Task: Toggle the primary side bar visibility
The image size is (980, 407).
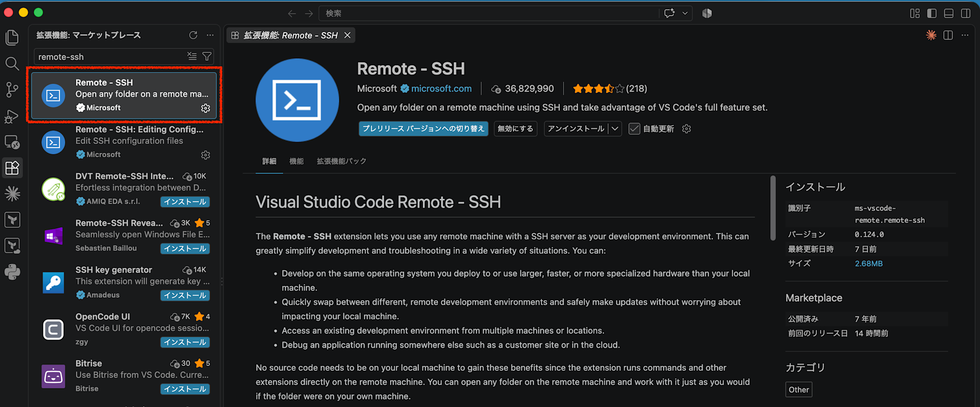Action: click(932, 13)
